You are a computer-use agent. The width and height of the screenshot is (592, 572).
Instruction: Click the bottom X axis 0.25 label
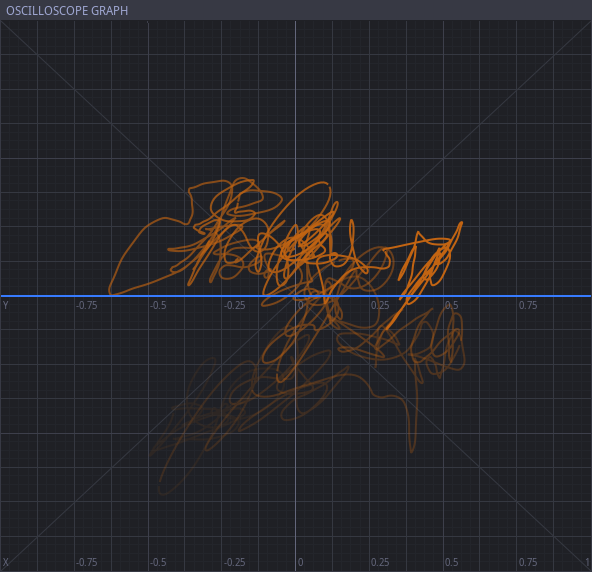[380, 562]
